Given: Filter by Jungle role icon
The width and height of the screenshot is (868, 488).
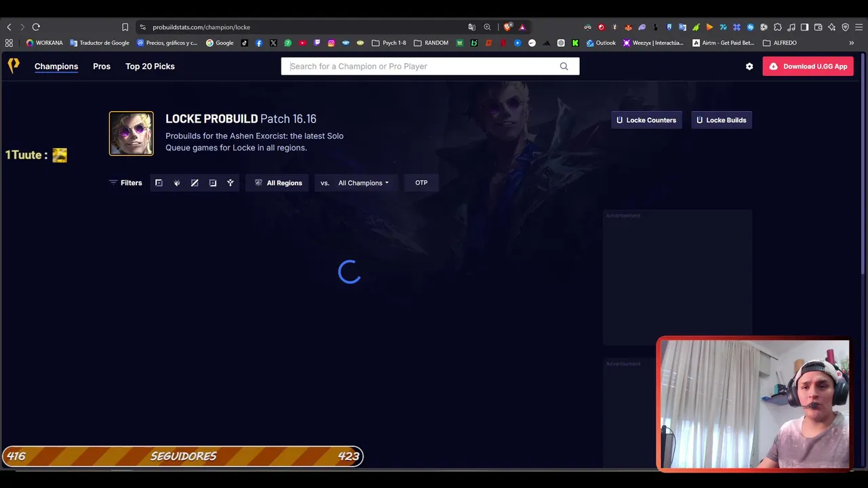Looking at the screenshot, I should 177,183.
